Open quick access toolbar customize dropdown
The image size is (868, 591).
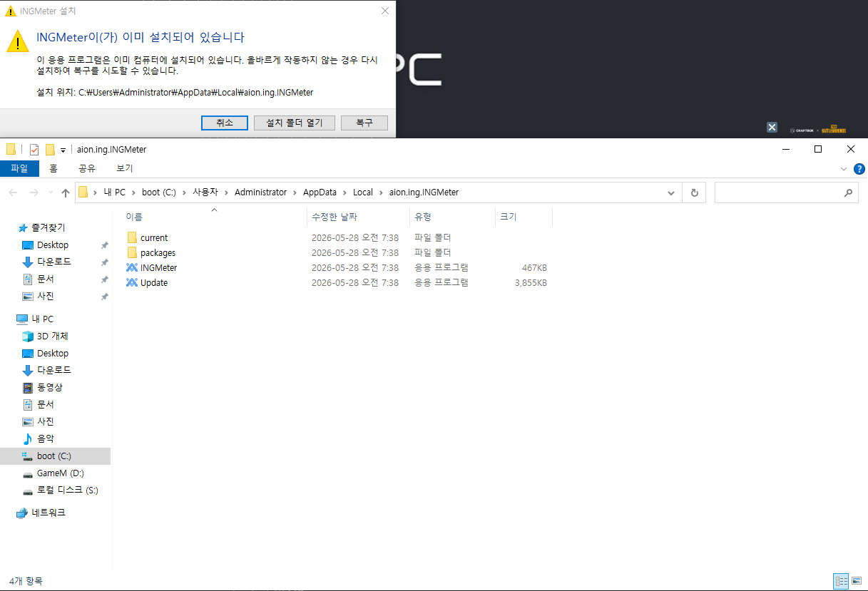point(63,150)
